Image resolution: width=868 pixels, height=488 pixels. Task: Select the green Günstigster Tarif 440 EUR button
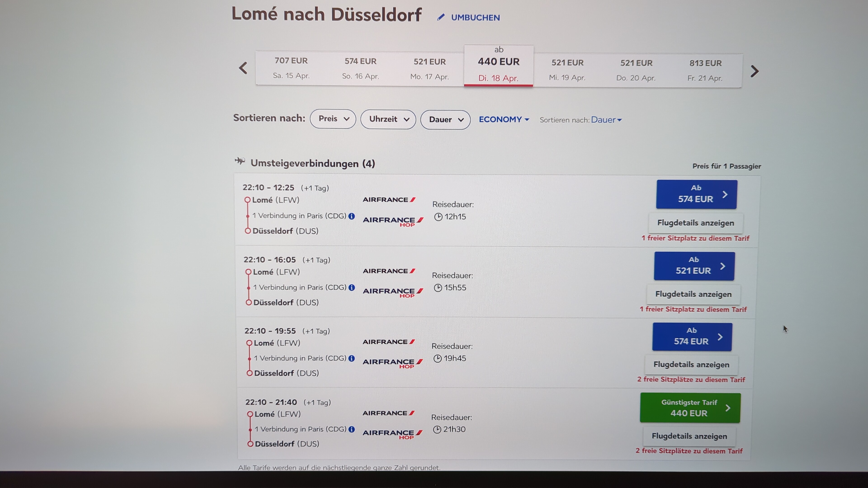(690, 408)
